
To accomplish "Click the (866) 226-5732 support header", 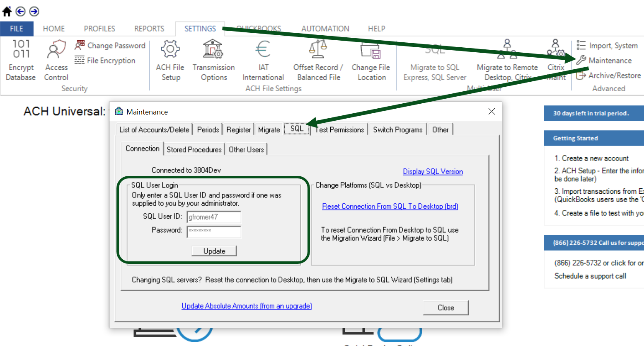I will coord(594,243).
